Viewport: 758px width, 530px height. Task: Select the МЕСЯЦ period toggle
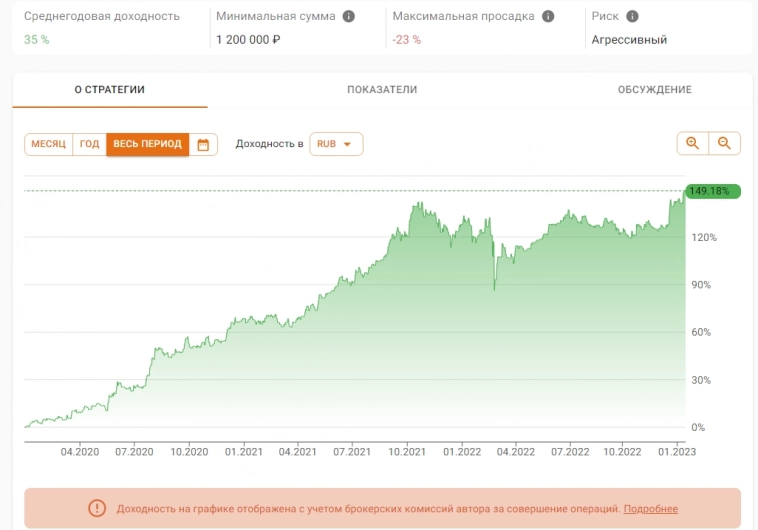48,144
